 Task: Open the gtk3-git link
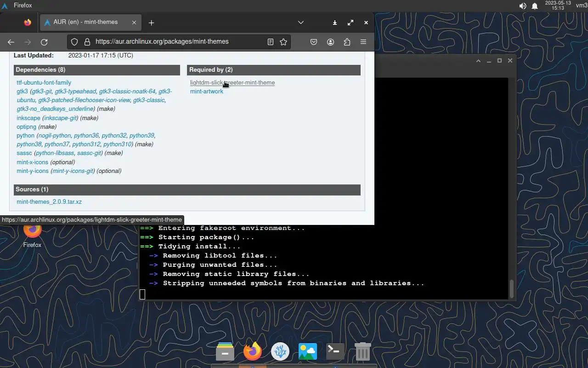point(42,92)
